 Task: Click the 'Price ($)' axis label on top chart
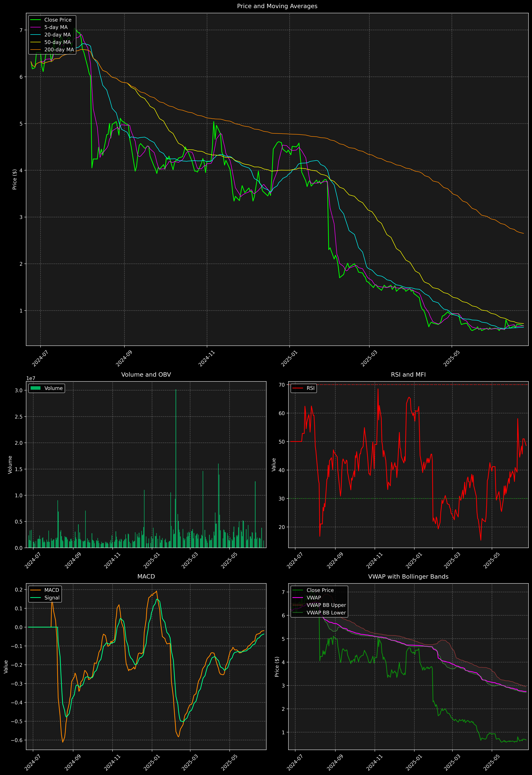pos(14,179)
